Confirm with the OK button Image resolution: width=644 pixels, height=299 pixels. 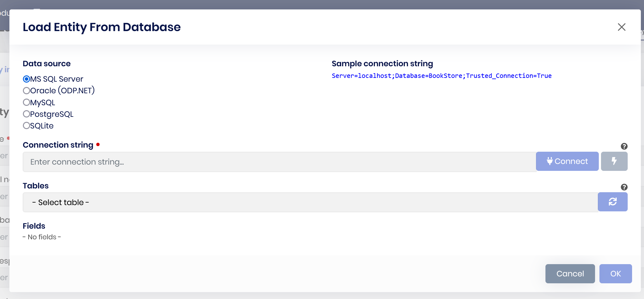pos(615,274)
